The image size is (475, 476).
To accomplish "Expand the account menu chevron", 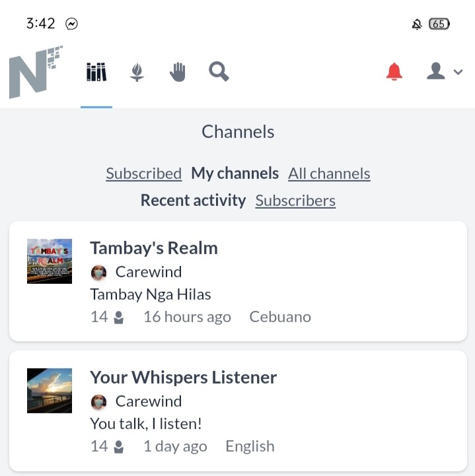I will point(458,72).
